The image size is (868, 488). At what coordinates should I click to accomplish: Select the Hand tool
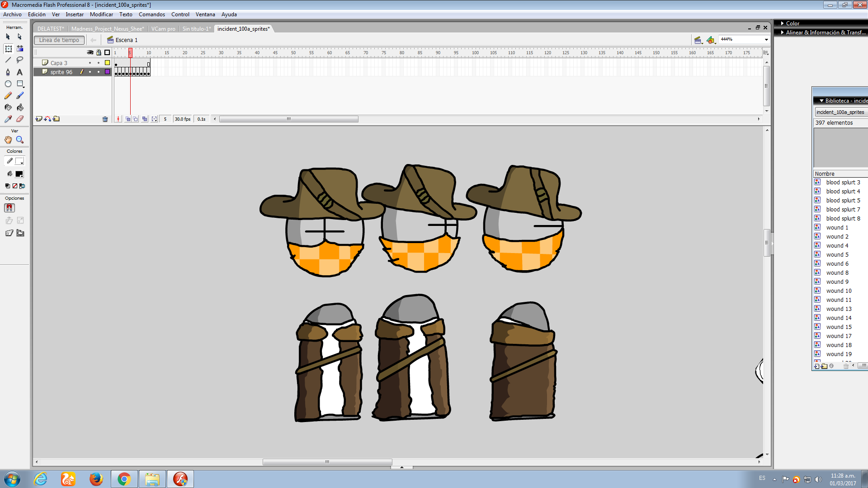click(8, 140)
